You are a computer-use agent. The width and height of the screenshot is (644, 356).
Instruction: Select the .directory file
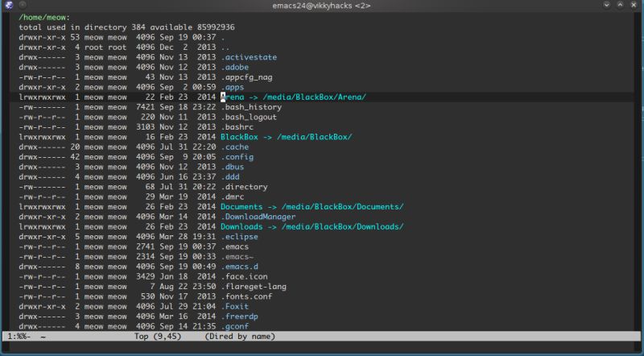coord(244,187)
